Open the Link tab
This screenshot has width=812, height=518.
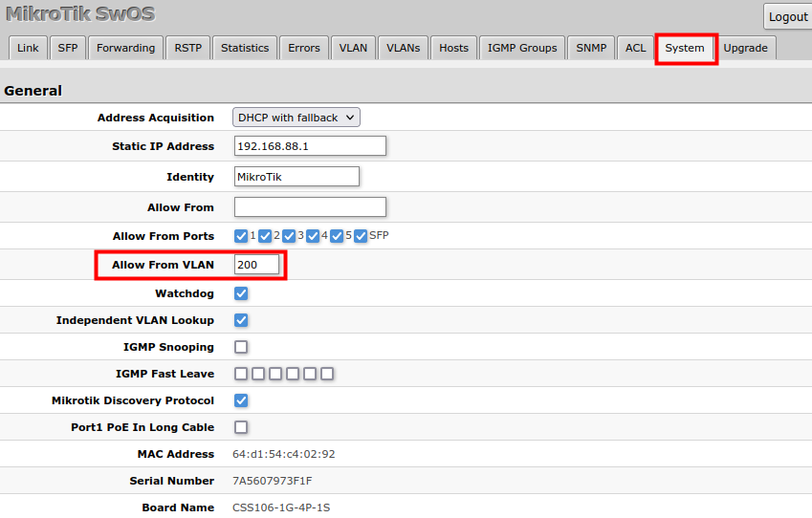28,48
